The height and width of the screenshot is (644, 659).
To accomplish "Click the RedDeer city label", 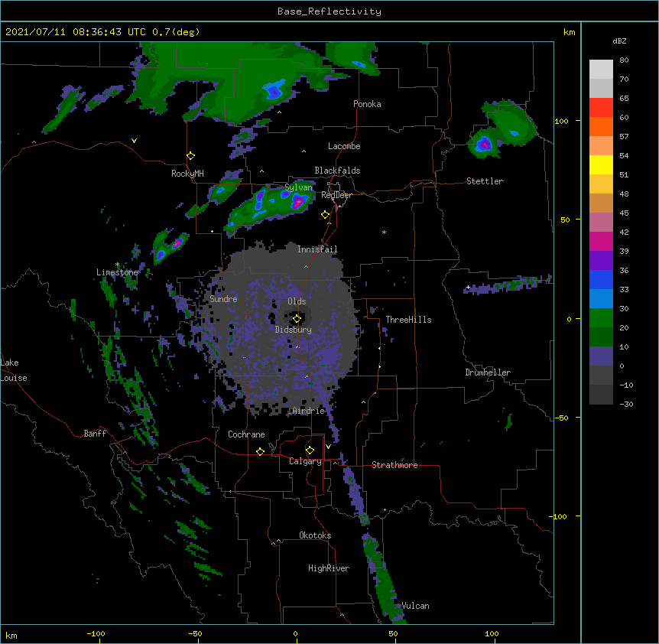I will pyautogui.click(x=336, y=195).
